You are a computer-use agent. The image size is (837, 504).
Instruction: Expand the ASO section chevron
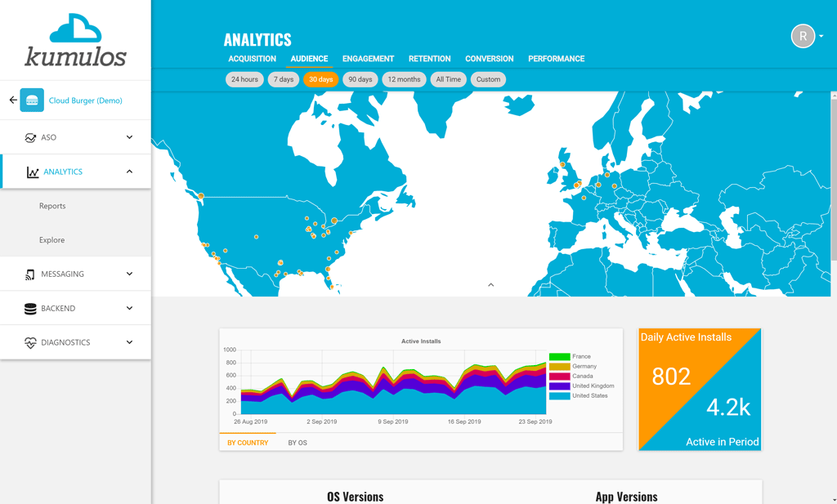click(x=129, y=137)
